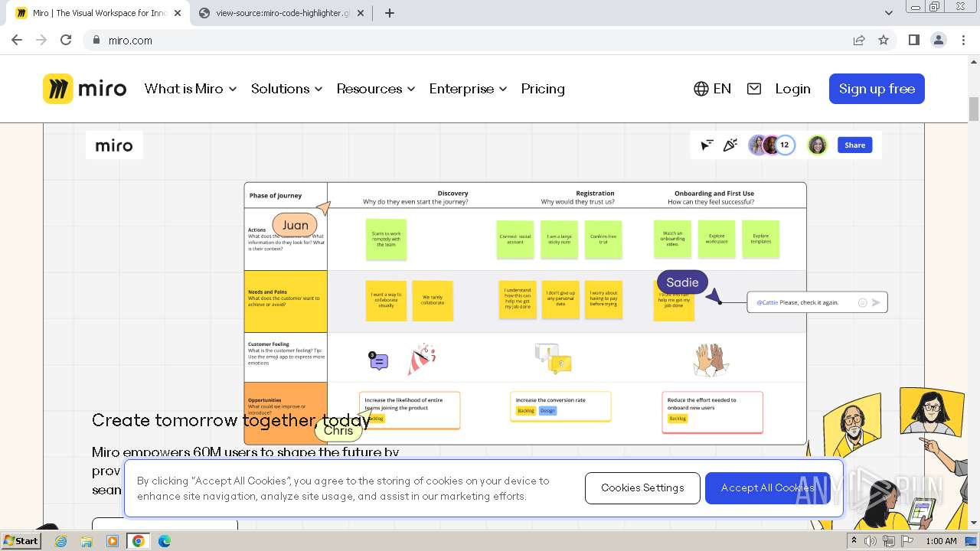Bookmark this page with star icon
Viewport: 980px width, 551px height.
click(x=884, y=40)
